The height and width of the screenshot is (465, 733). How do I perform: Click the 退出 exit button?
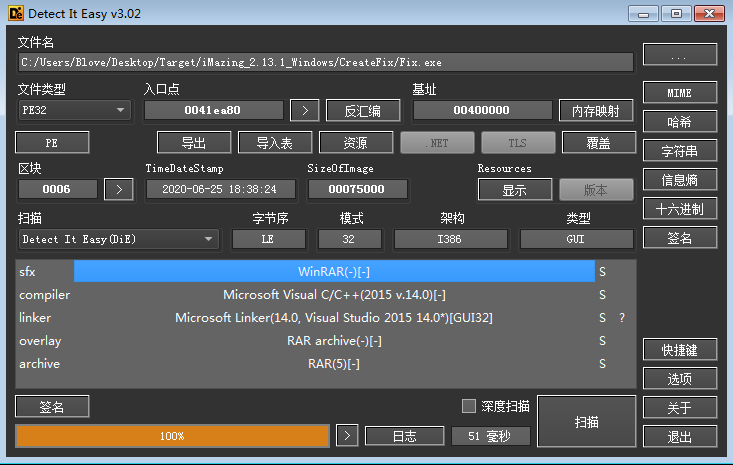(680, 436)
